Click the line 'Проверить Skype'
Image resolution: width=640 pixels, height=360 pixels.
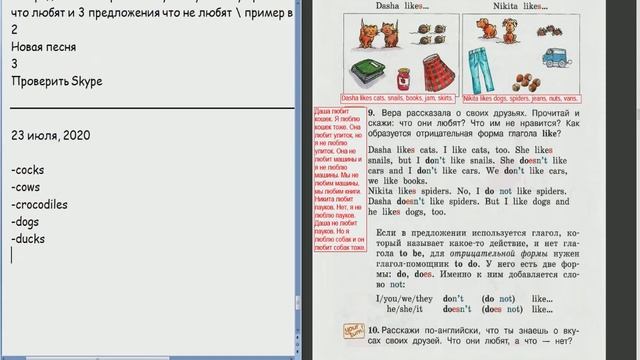point(57,81)
